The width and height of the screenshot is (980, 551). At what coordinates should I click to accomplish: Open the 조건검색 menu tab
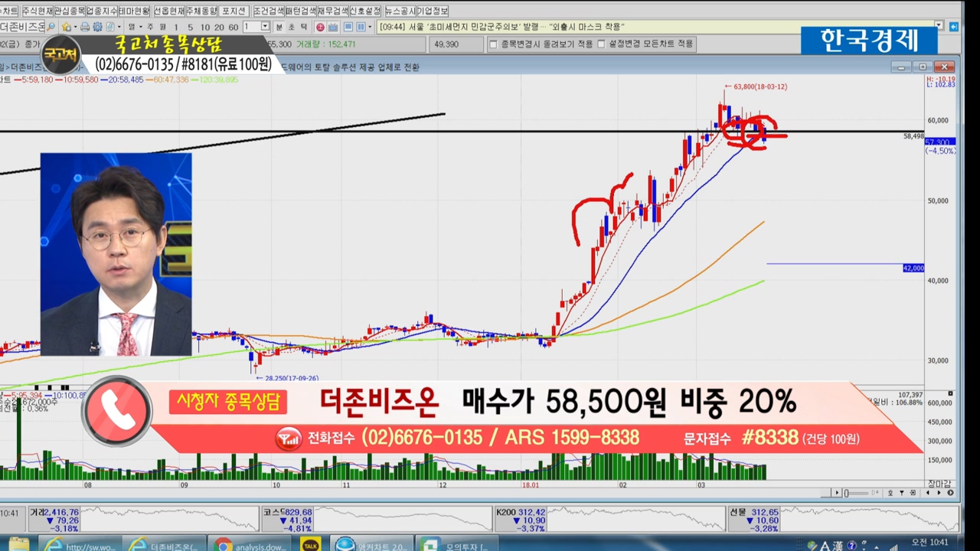tap(268, 11)
